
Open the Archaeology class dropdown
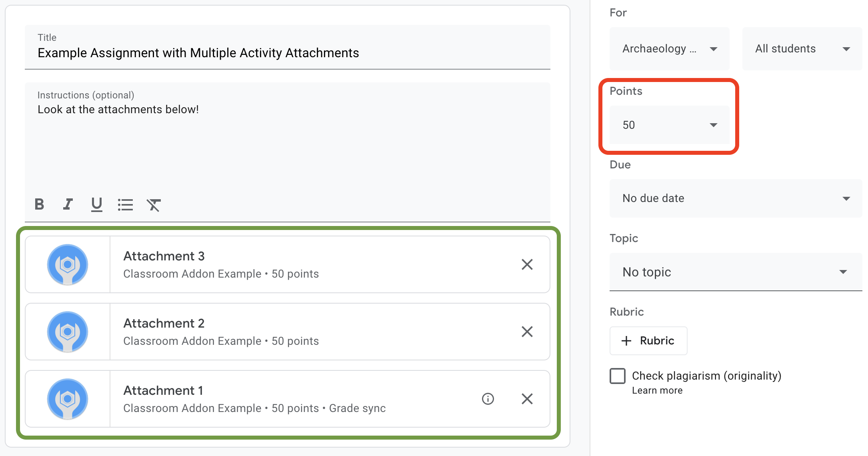(668, 49)
